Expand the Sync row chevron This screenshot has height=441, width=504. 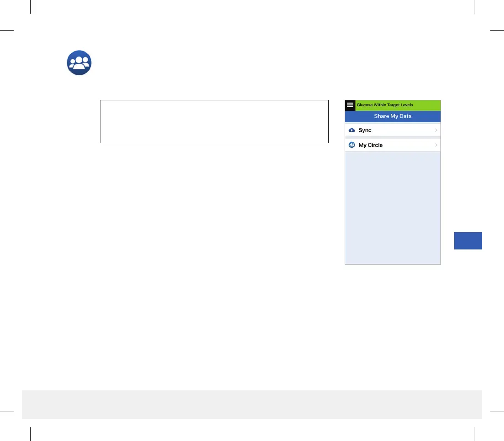[x=436, y=130]
